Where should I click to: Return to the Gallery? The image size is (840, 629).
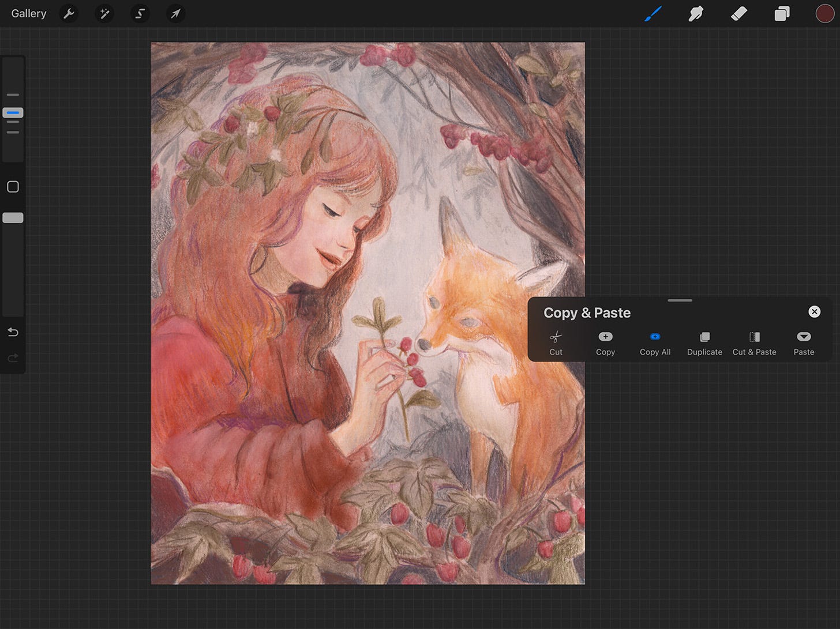click(x=29, y=13)
